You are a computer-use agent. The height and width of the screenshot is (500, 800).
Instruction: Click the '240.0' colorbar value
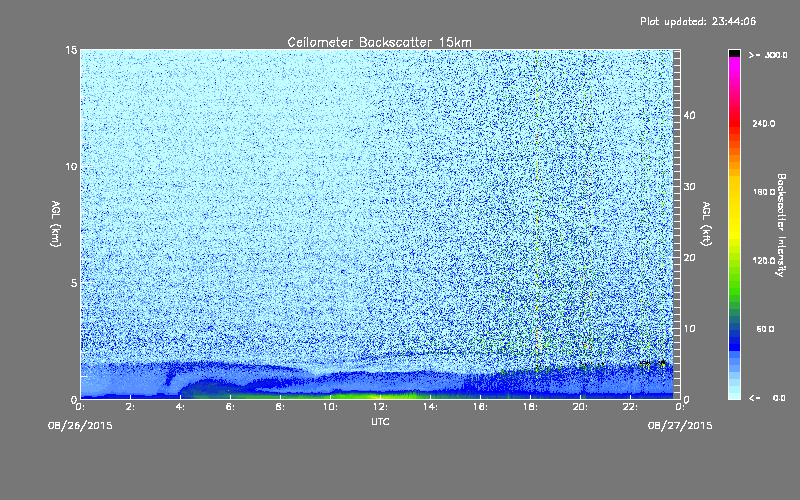(x=764, y=124)
